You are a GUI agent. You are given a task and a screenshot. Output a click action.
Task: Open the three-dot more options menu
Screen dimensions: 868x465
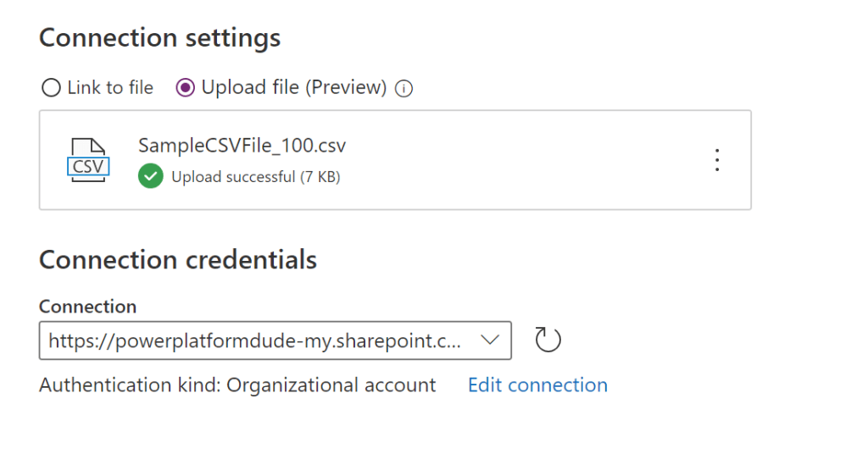pos(717,159)
